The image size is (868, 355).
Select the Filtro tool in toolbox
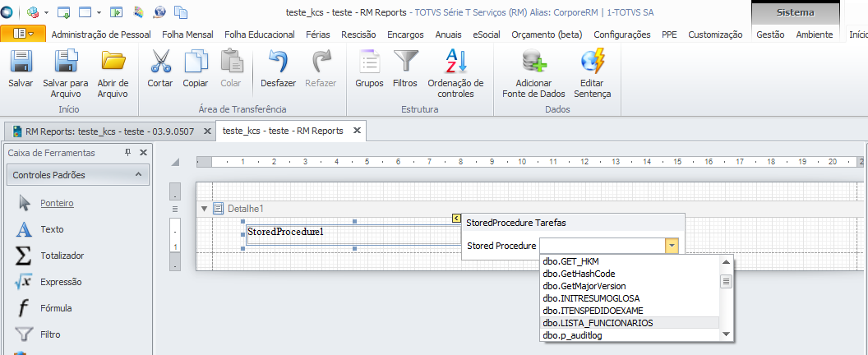point(50,334)
